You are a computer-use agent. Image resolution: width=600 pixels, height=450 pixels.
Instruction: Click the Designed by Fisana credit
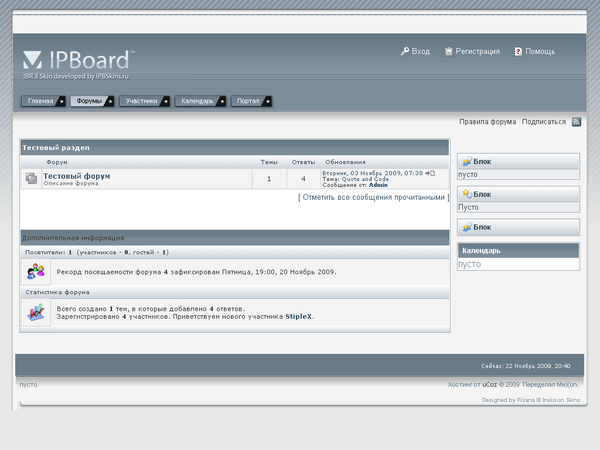coord(531,400)
